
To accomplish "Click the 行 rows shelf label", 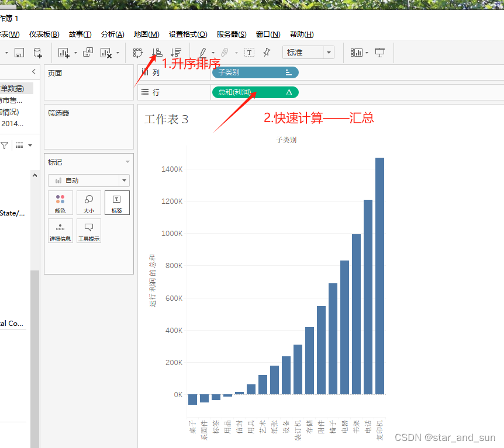I will coord(156,92).
